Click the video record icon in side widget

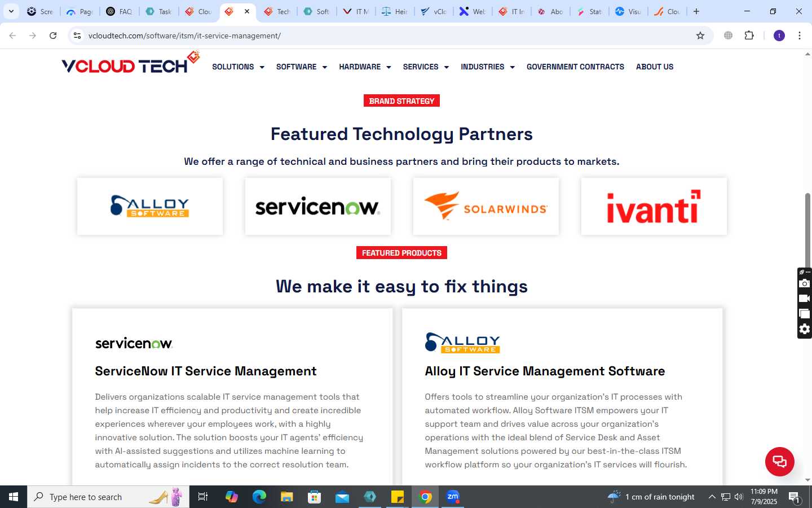tap(805, 299)
